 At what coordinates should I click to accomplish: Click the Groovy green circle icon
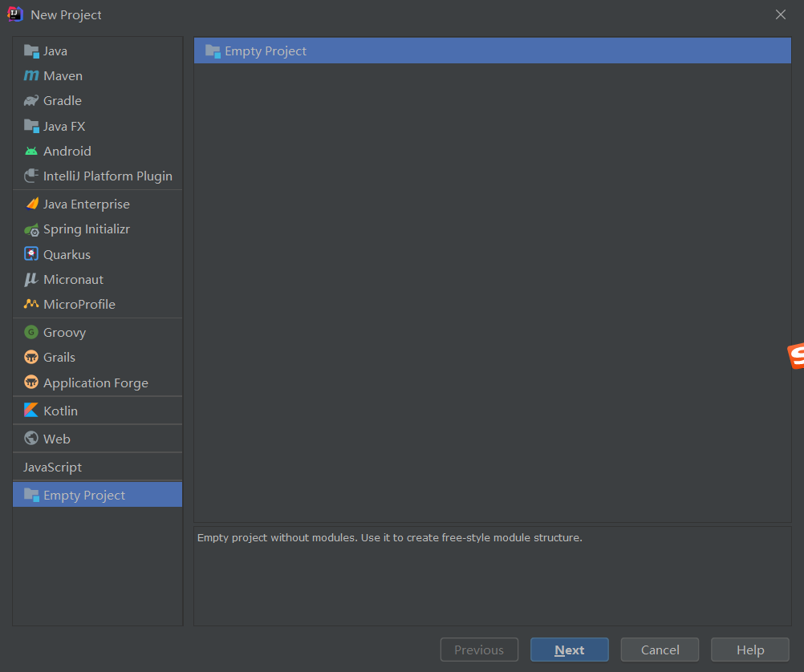pyautogui.click(x=31, y=332)
